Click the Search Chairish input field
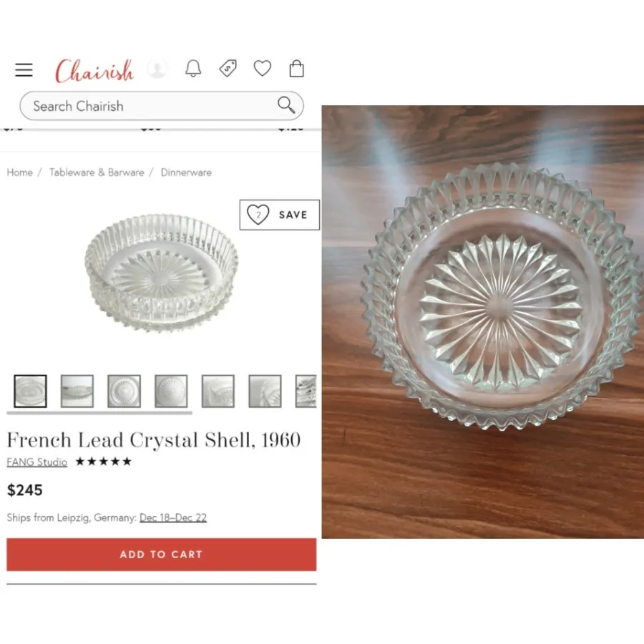This screenshot has width=644, height=644. pyautogui.click(x=162, y=106)
